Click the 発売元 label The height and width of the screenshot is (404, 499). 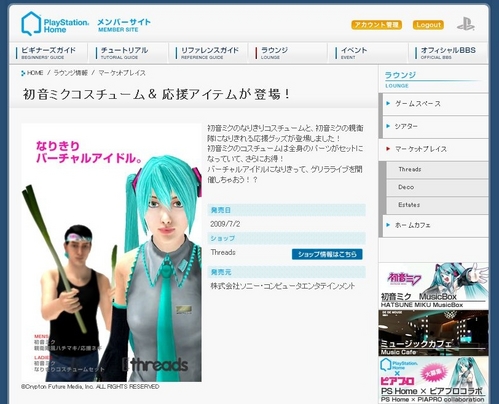coord(221,272)
